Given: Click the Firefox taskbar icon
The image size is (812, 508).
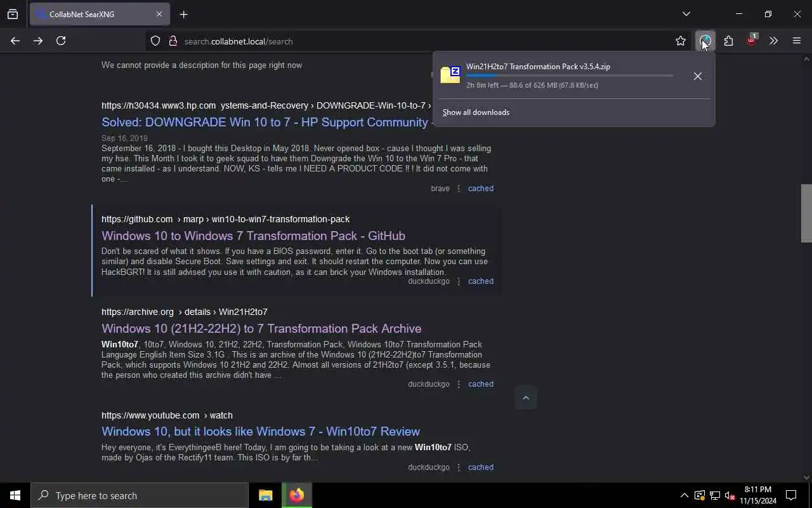Looking at the screenshot, I should point(296,495).
